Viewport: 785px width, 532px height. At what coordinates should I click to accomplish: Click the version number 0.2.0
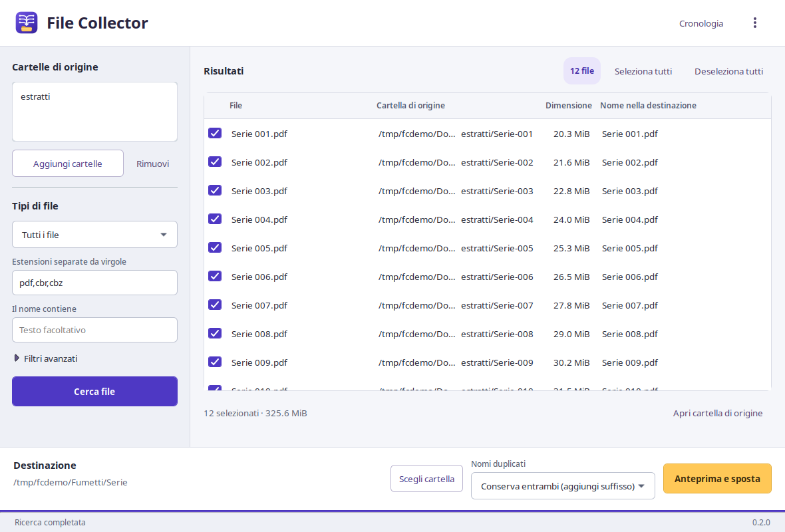pyautogui.click(x=761, y=523)
